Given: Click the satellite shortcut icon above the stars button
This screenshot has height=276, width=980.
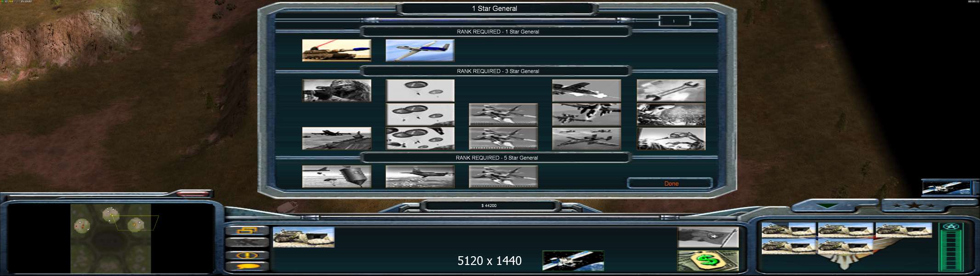Looking at the screenshot, I should [947, 188].
